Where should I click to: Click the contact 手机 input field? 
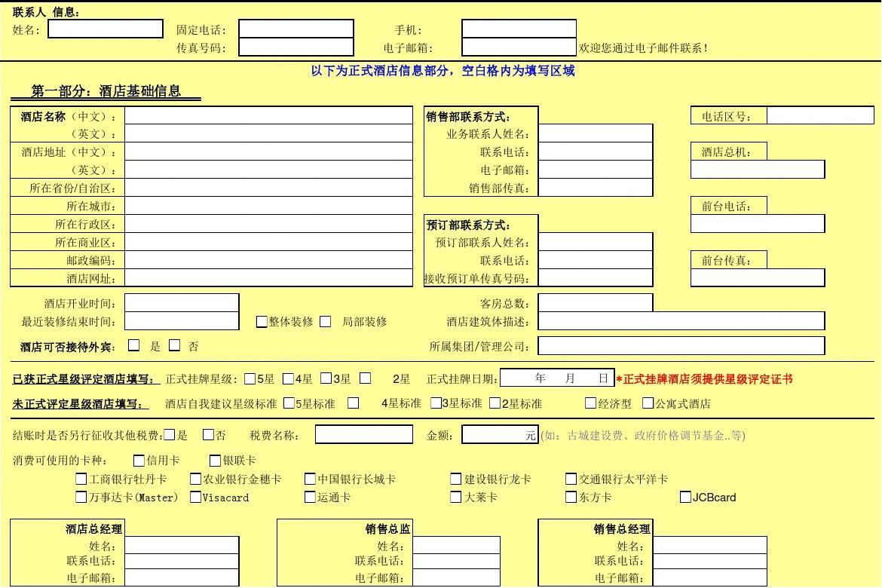(519, 29)
